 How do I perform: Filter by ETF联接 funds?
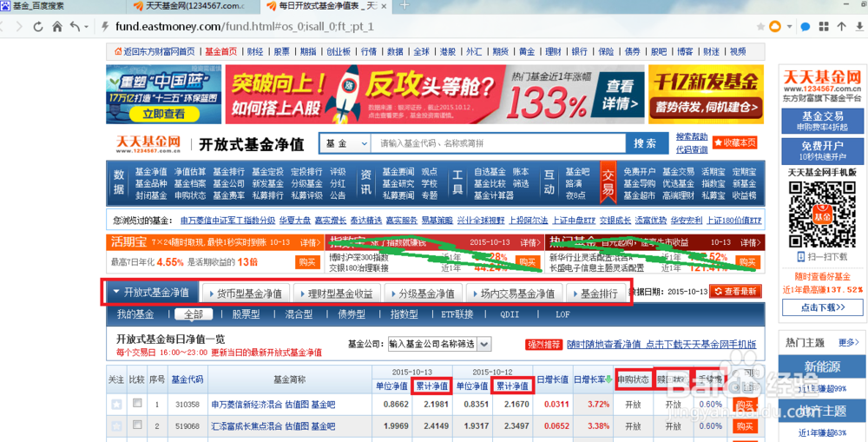[457, 314]
